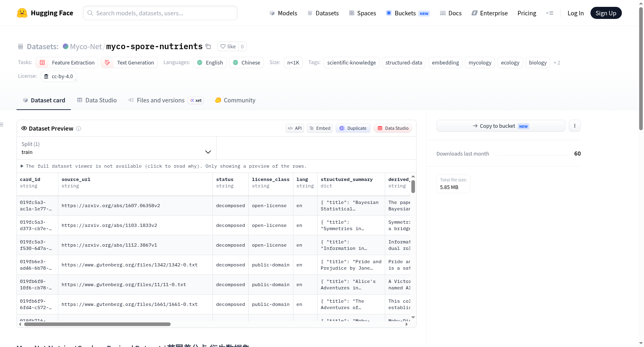Open Docs in the top navigation

[x=450, y=13]
